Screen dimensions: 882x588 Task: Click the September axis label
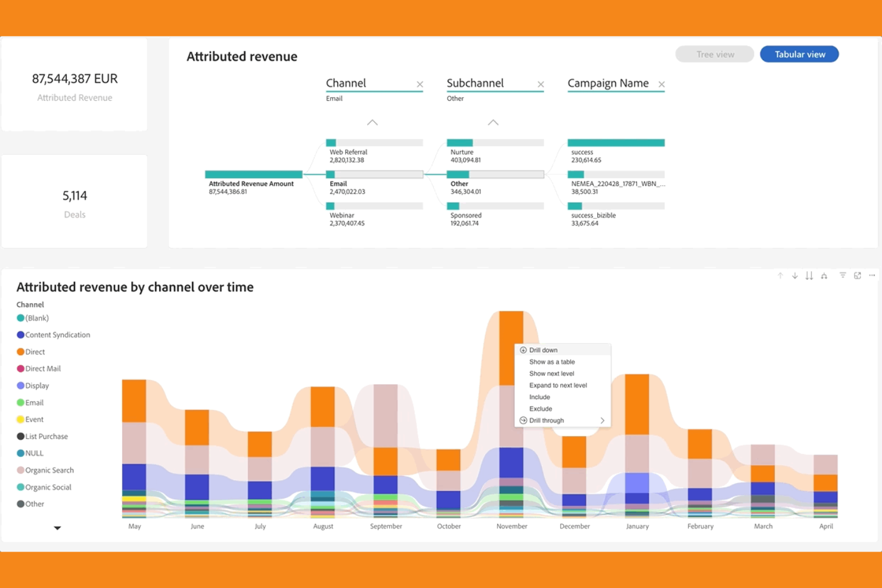tap(386, 527)
